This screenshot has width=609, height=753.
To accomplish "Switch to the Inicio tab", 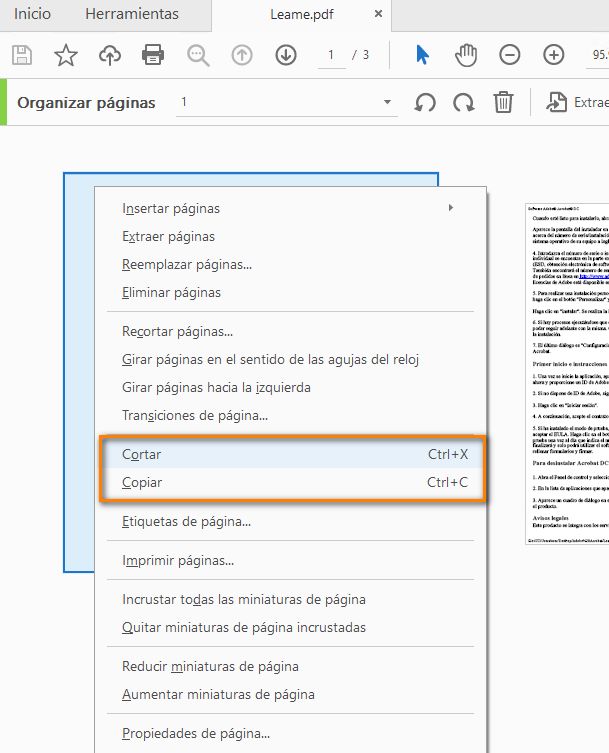I will (x=32, y=14).
